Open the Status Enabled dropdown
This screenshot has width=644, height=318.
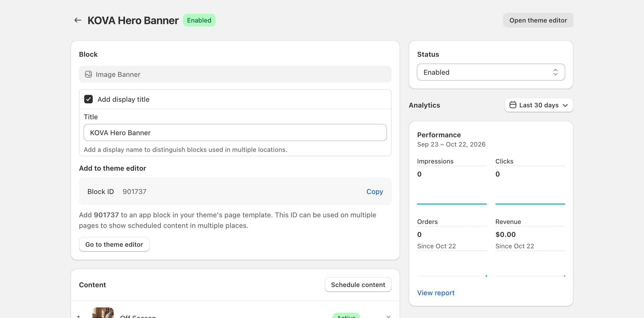click(491, 72)
